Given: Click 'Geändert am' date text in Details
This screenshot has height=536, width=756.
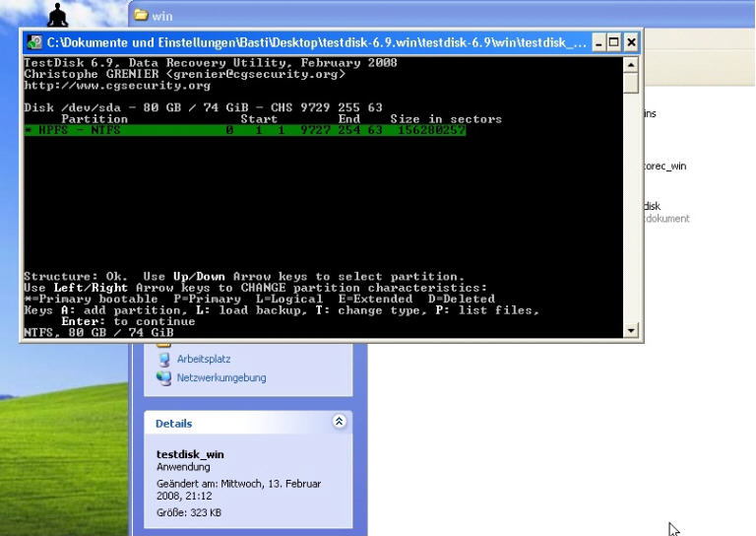Looking at the screenshot, I should click(x=238, y=490).
